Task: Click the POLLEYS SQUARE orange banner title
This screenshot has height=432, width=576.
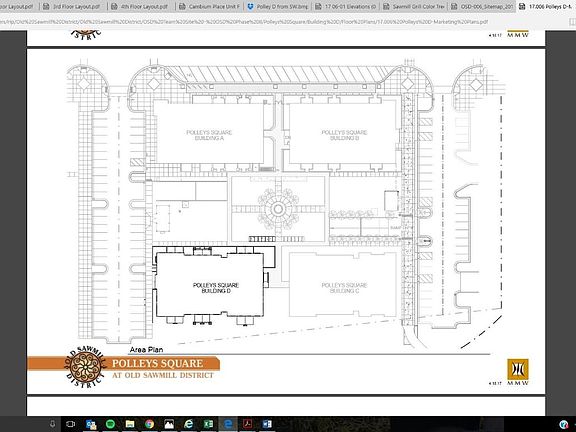Action: [x=157, y=364]
